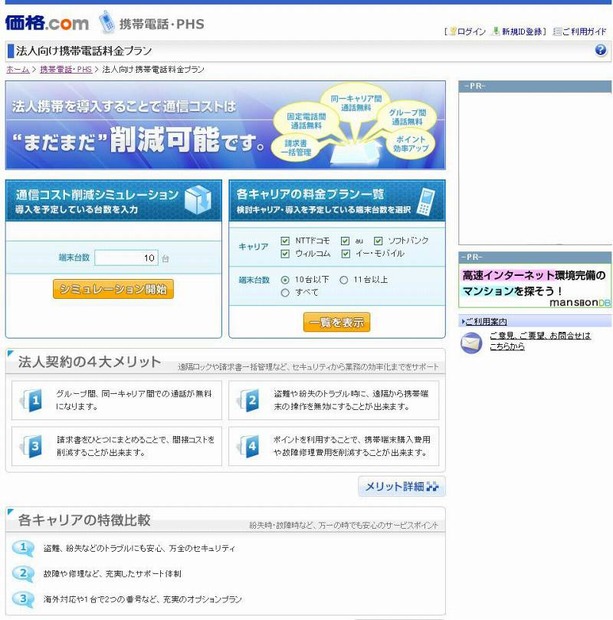Viewport: 613px width, 620px height.
Task: Open the blue help question mark icon
Action: (x=600, y=50)
